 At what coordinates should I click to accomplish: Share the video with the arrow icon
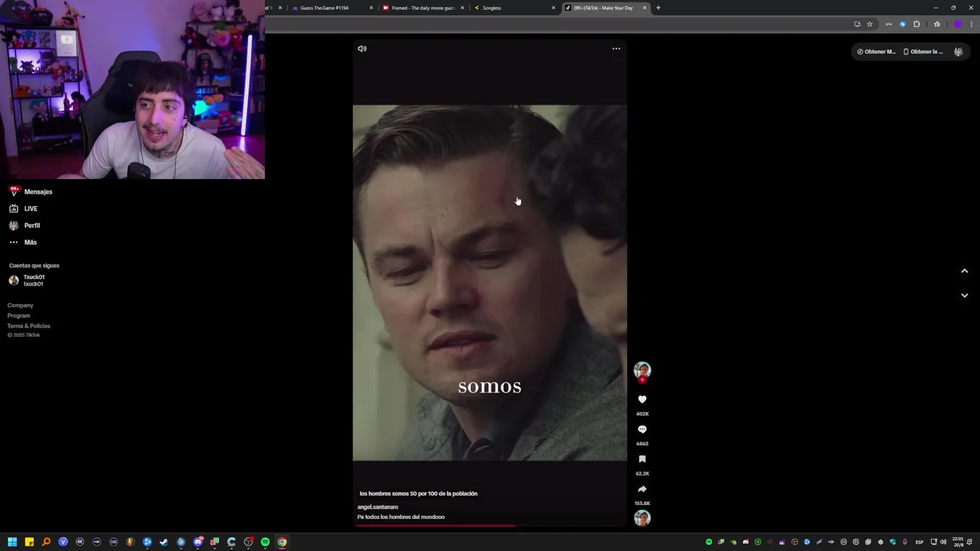[x=642, y=489]
